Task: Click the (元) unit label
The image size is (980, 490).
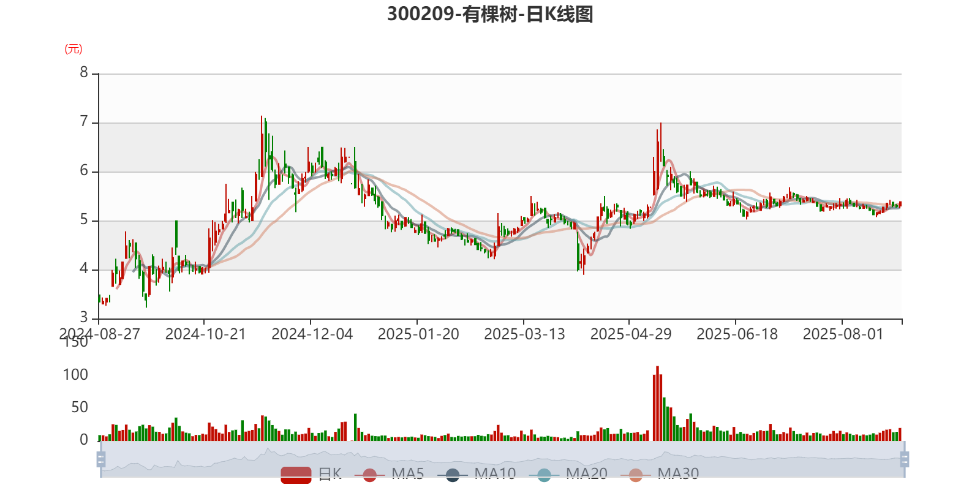Action: pos(73,49)
